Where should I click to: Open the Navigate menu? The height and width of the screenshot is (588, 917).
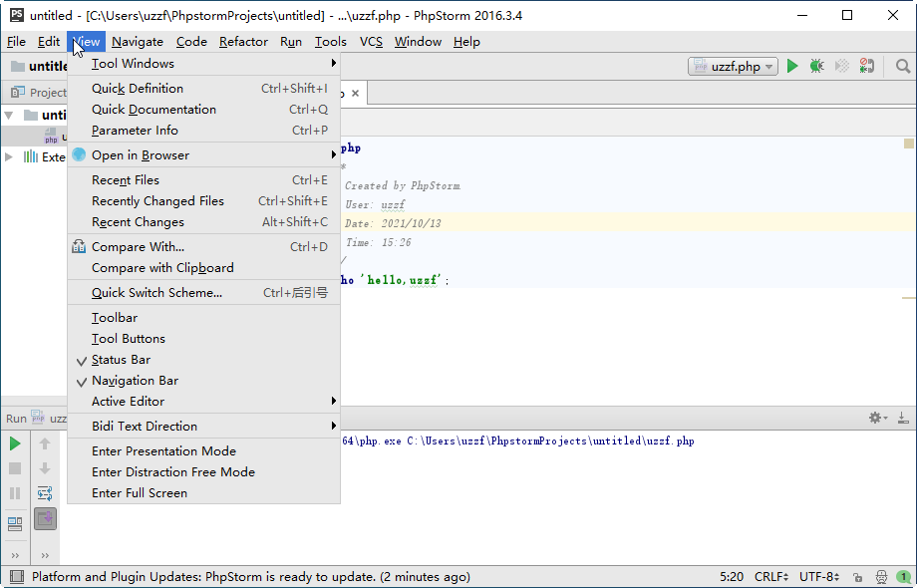pos(138,42)
